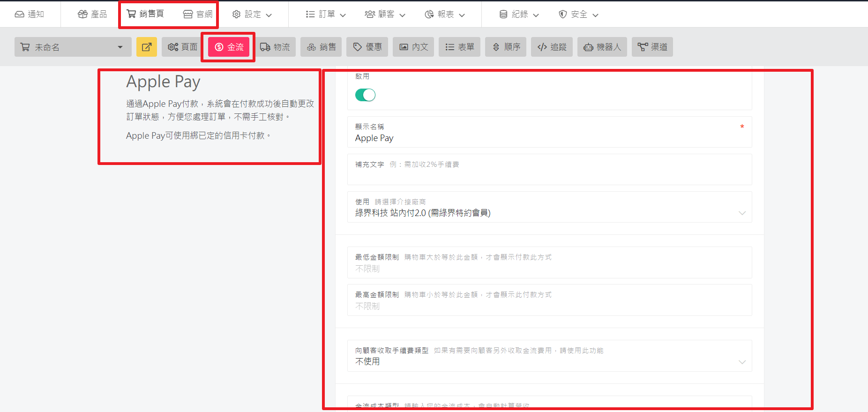
Task: Click the 顯示名稱 field containing Apple Pay
Action: [549, 132]
